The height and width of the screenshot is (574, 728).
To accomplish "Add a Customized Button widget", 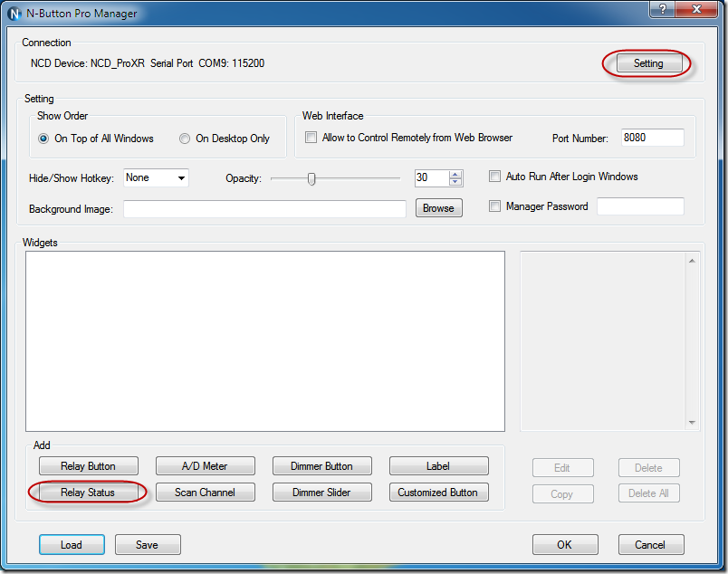I will click(439, 493).
